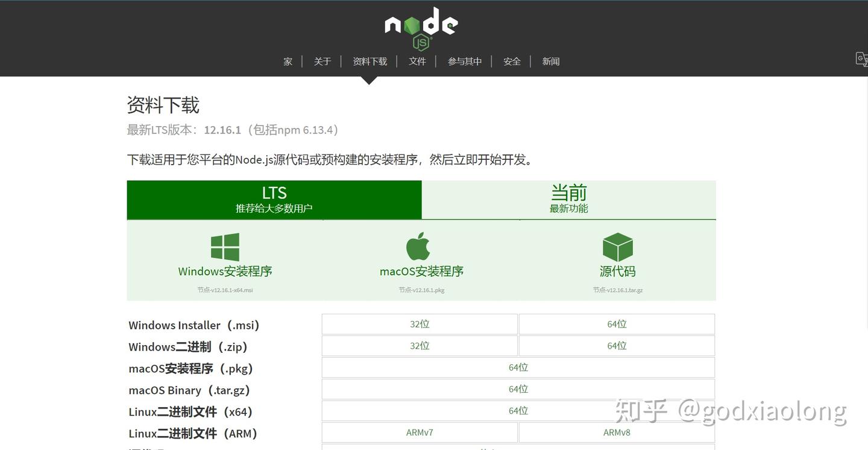This screenshot has width=868, height=450.
Task: Download ARMv8 Linux binary
Action: click(x=617, y=433)
